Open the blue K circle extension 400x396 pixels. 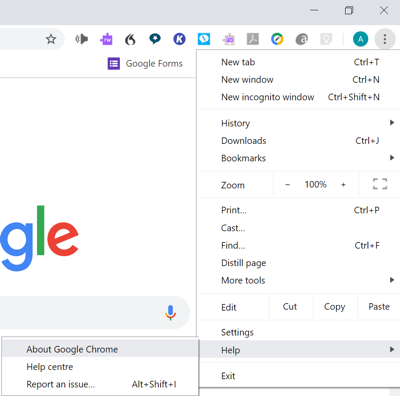click(x=179, y=39)
